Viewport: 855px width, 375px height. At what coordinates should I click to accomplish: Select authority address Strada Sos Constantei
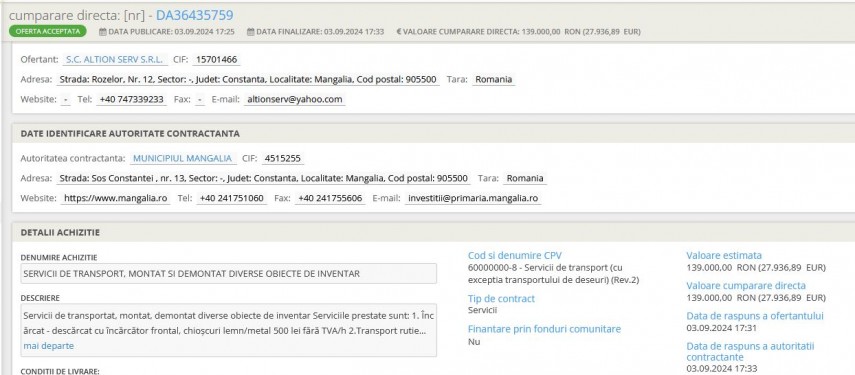(264, 178)
